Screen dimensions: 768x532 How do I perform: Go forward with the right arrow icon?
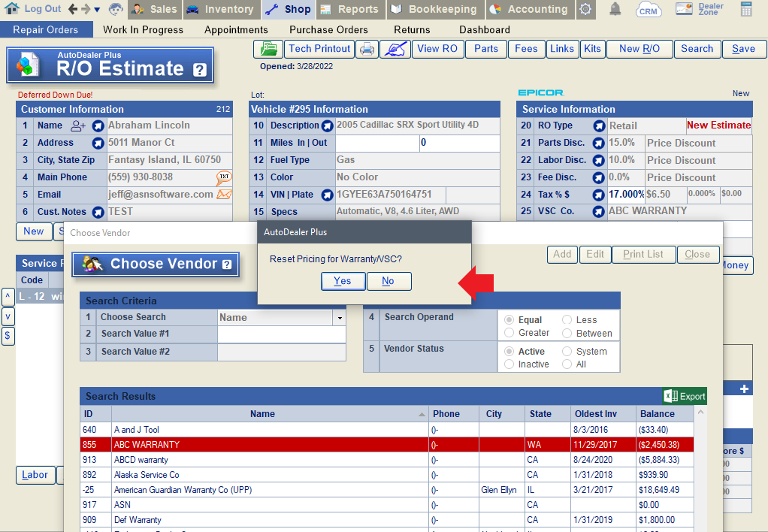[x=85, y=9]
